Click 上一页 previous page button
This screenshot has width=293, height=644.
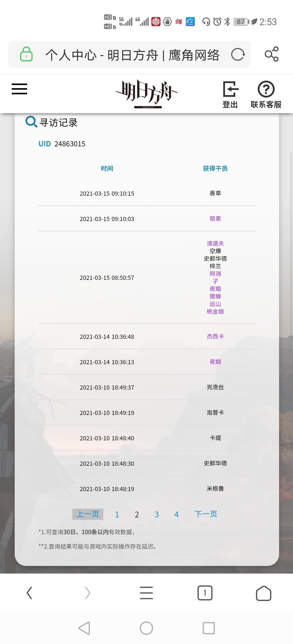(88, 514)
